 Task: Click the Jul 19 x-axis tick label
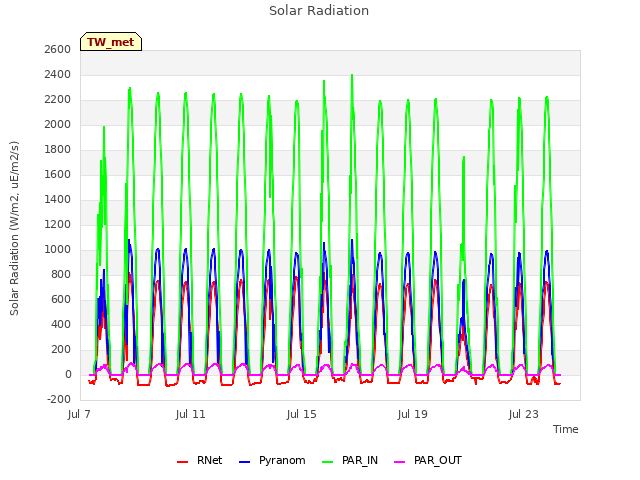pyautogui.click(x=412, y=414)
